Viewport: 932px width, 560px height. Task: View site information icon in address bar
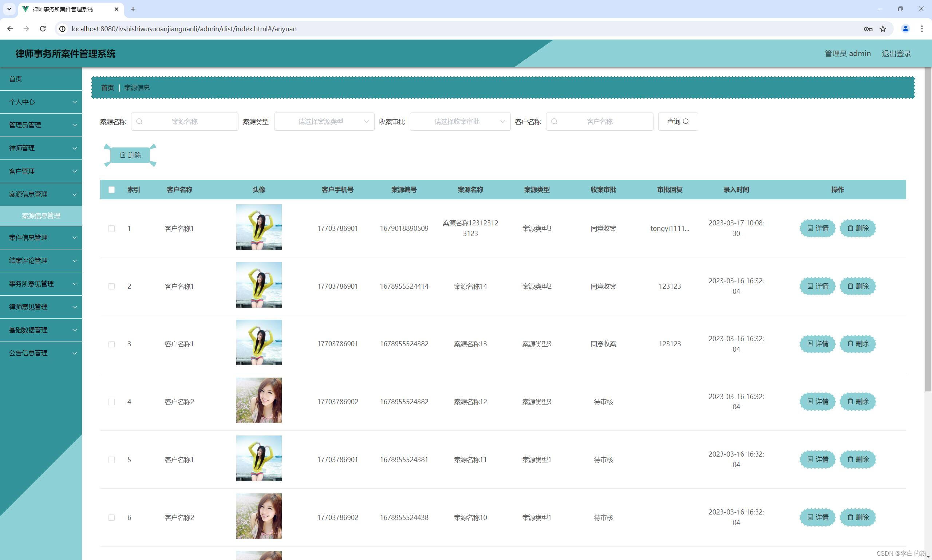(63, 29)
